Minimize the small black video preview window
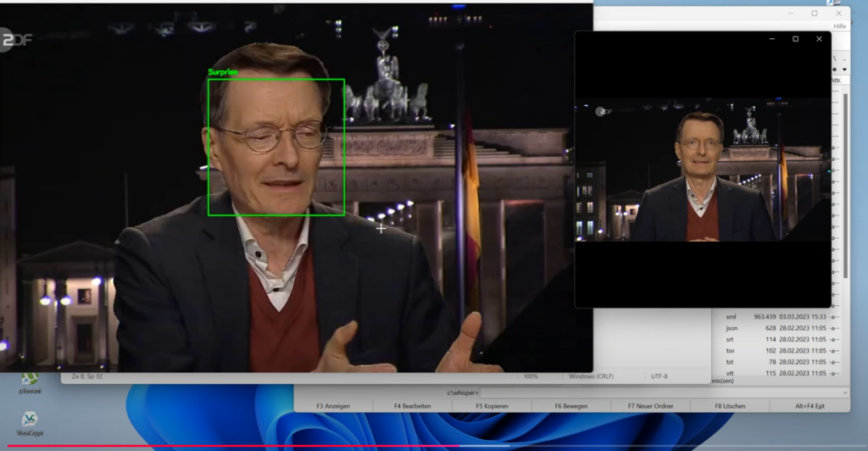The image size is (868, 451). [x=771, y=39]
